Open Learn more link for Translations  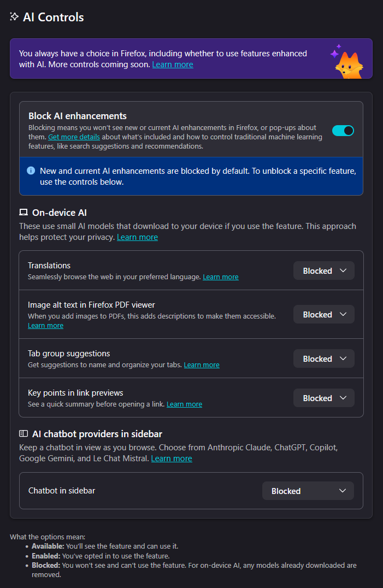tap(221, 277)
